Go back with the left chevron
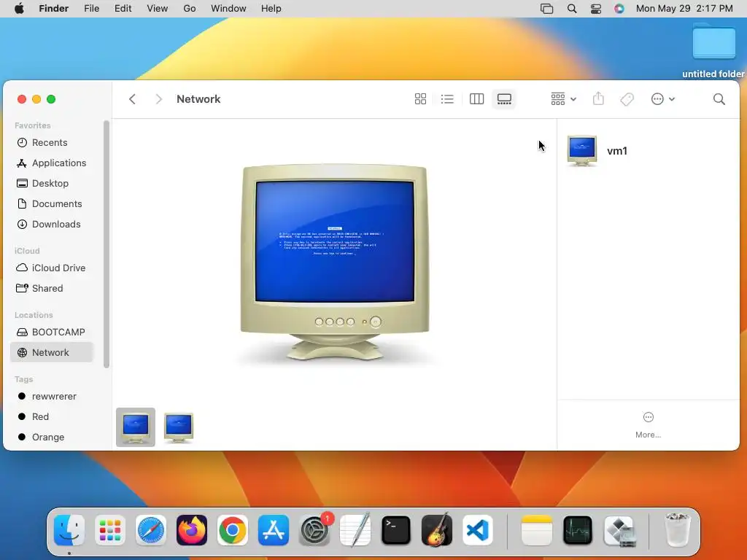 pos(133,99)
